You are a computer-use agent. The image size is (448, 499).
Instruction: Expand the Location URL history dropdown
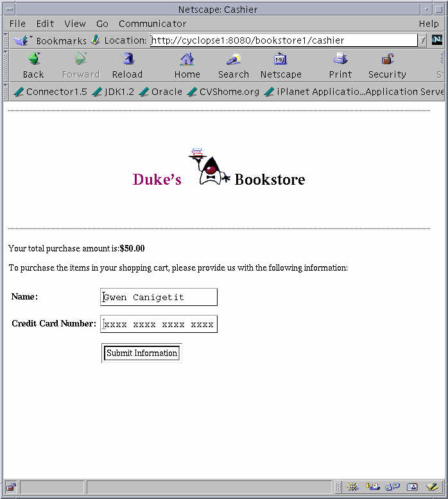pyautogui.click(x=423, y=40)
